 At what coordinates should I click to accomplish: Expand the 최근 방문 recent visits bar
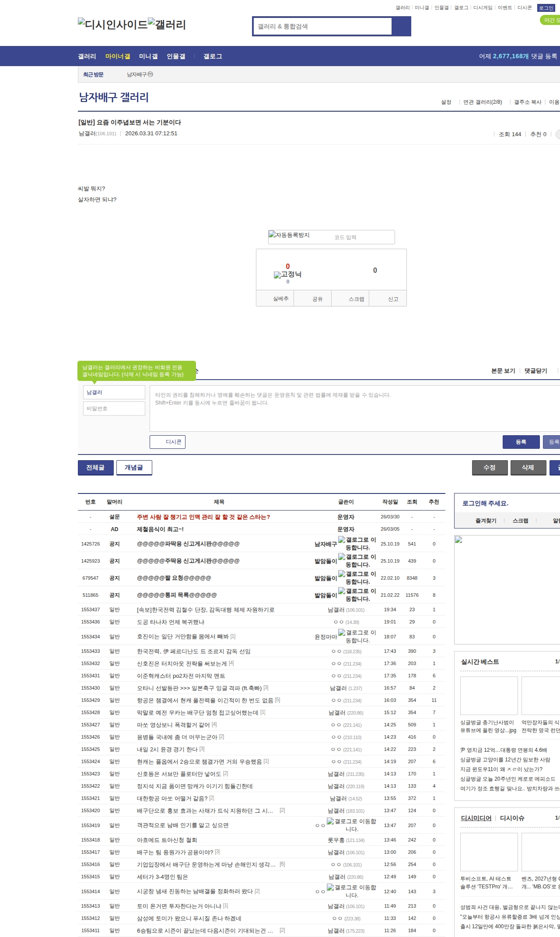93,75
